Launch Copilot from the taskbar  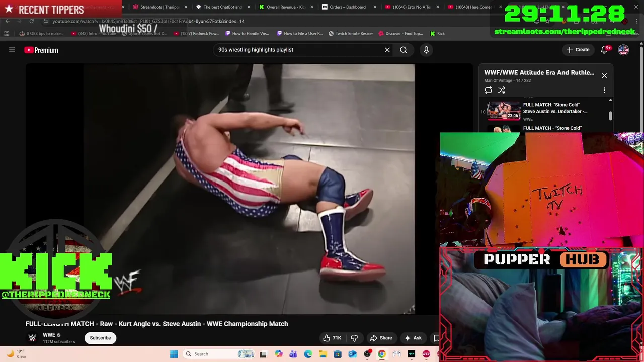278,354
